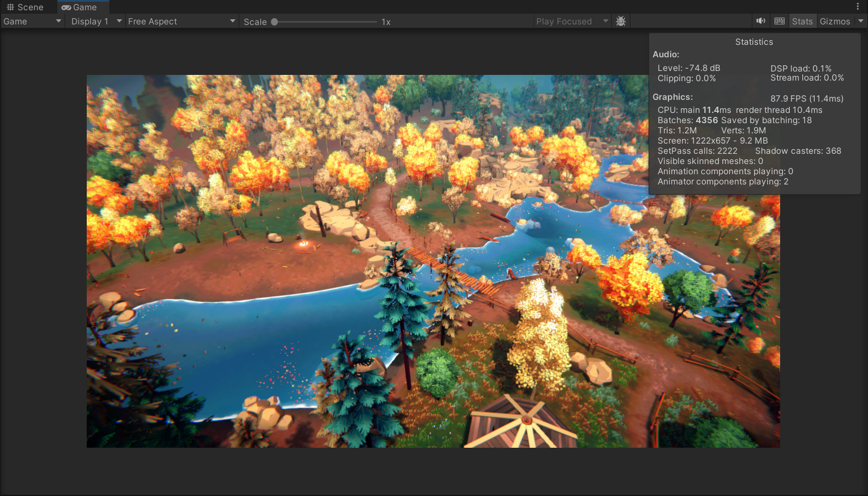Viewport: 868px width, 496px height.
Task: Toggle the Stats overlay button
Action: (802, 22)
